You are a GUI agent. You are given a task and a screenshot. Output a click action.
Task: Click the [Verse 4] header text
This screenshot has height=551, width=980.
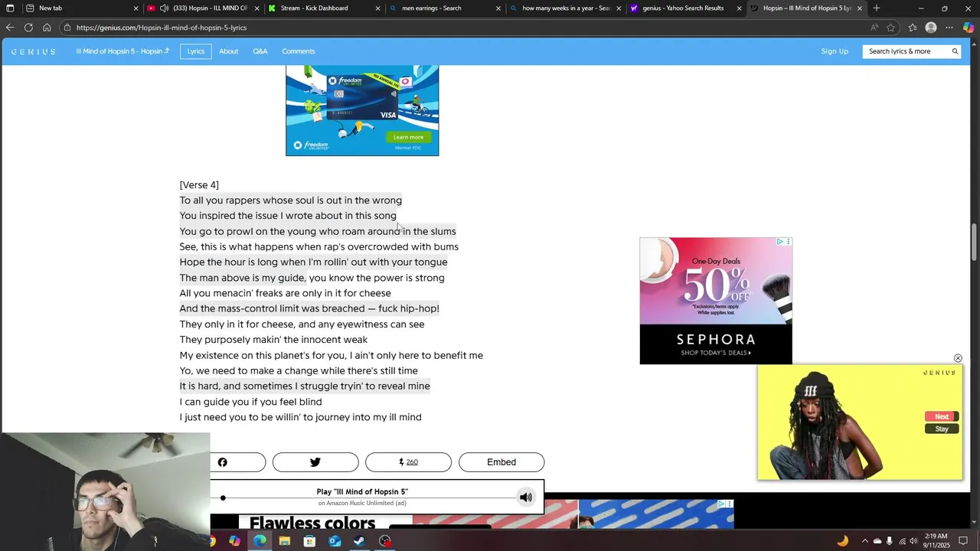point(199,185)
